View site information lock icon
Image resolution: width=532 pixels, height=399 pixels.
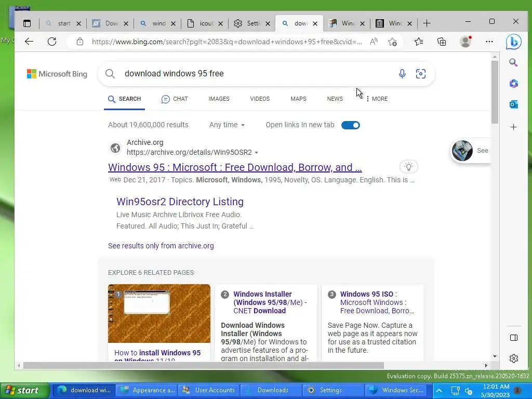point(79,42)
